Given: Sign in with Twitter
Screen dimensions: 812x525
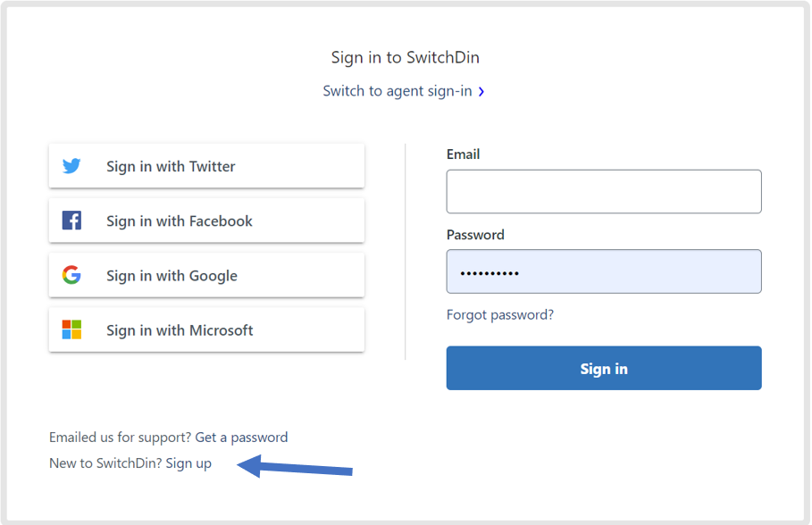Looking at the screenshot, I should pos(206,166).
